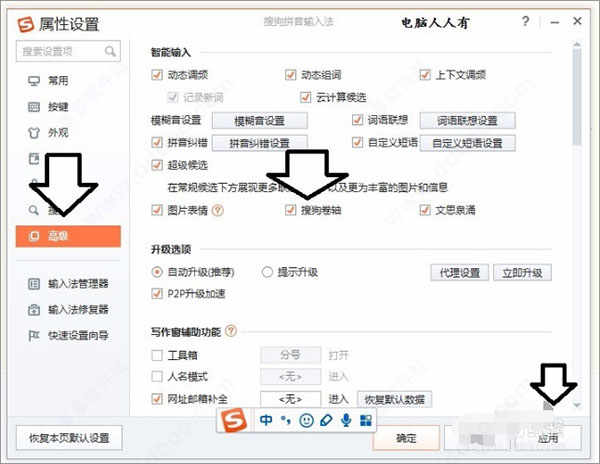Uncheck the 超级候选 option
Viewport: 600px width, 464px height.
click(x=157, y=165)
